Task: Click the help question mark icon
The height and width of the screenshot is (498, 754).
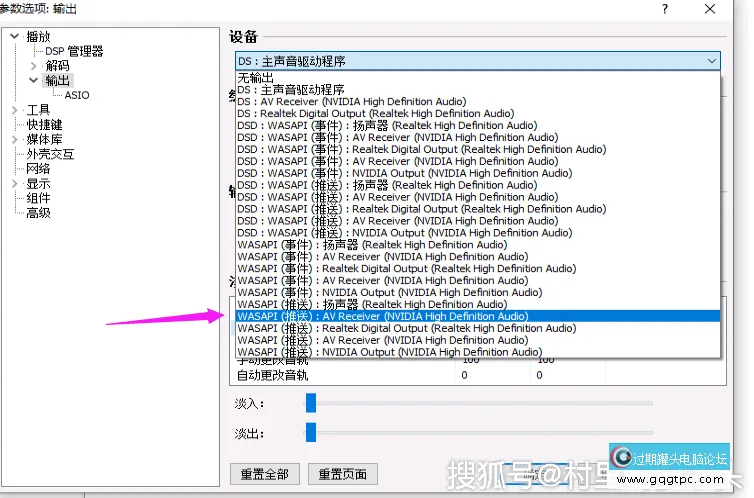Action: click(x=665, y=9)
